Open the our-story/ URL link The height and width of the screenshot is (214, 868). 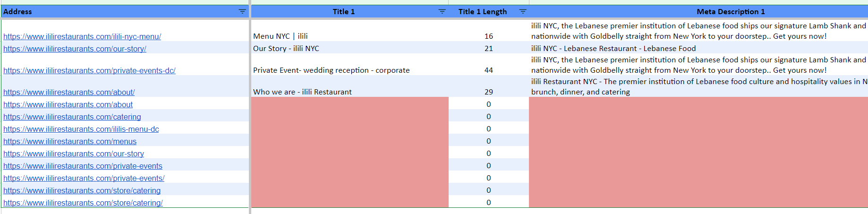click(x=75, y=49)
